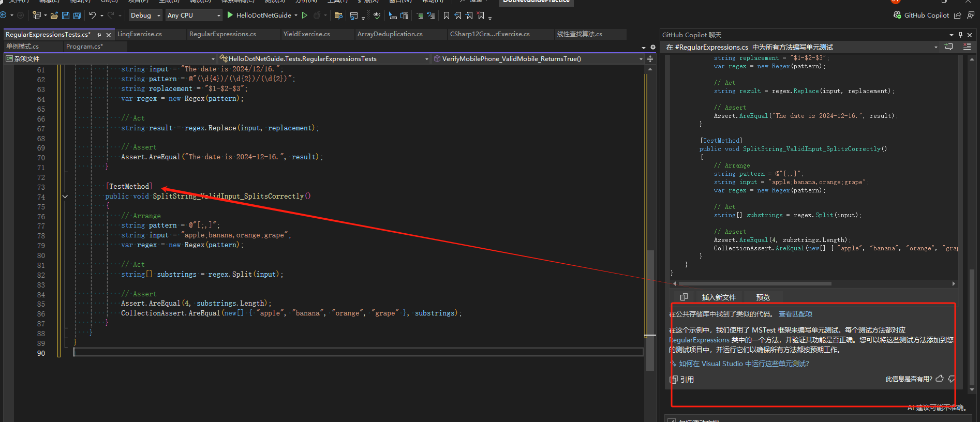Image resolution: width=980 pixels, height=422 pixels.
Task: Click the Toggle Bookmark icon in toolbar
Action: point(446,16)
